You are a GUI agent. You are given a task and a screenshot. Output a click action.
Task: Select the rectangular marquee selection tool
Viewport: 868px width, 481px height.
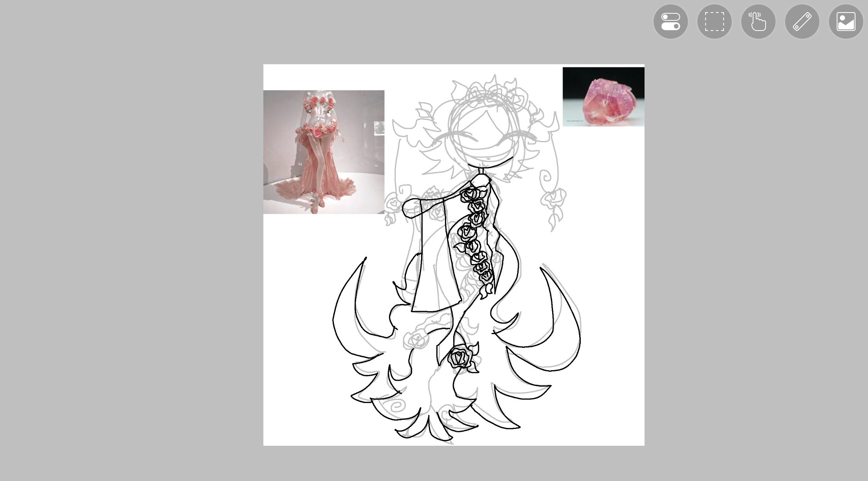[714, 22]
